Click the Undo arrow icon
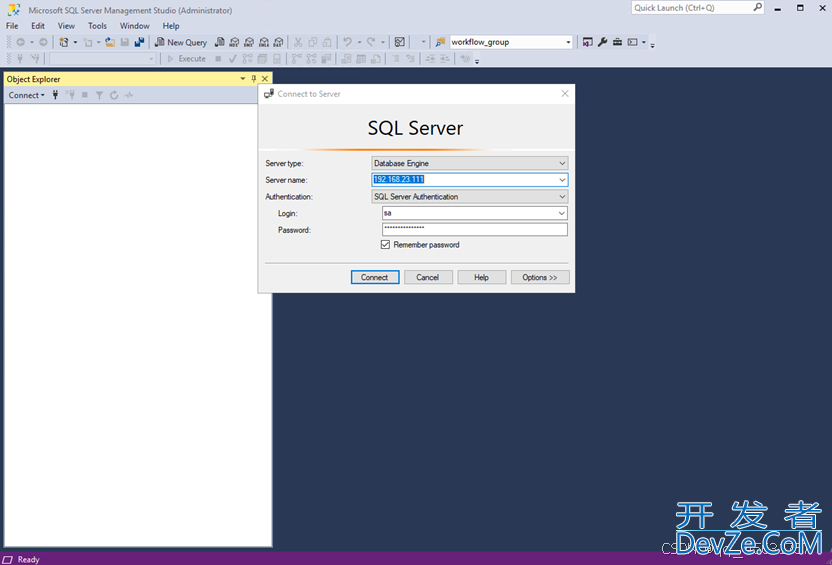The width and height of the screenshot is (832, 565). point(348,42)
